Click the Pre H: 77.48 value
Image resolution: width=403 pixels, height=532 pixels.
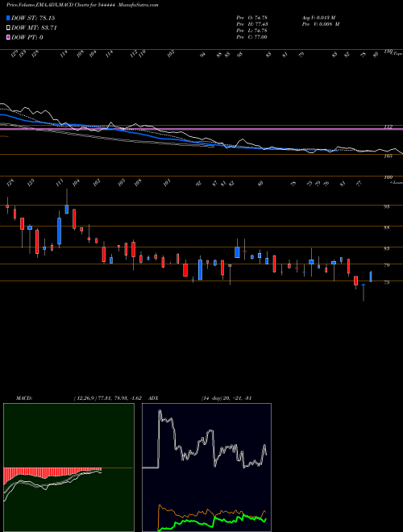(x=251, y=24)
